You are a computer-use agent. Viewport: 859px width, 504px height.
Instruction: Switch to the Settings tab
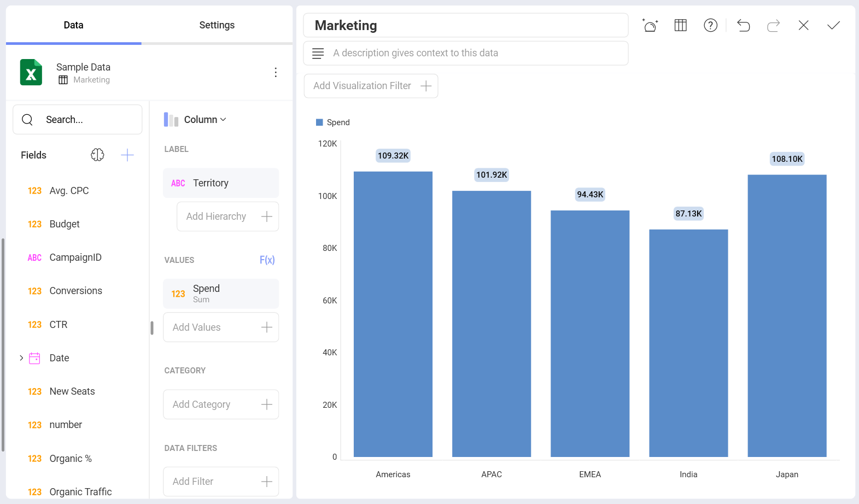tap(217, 25)
